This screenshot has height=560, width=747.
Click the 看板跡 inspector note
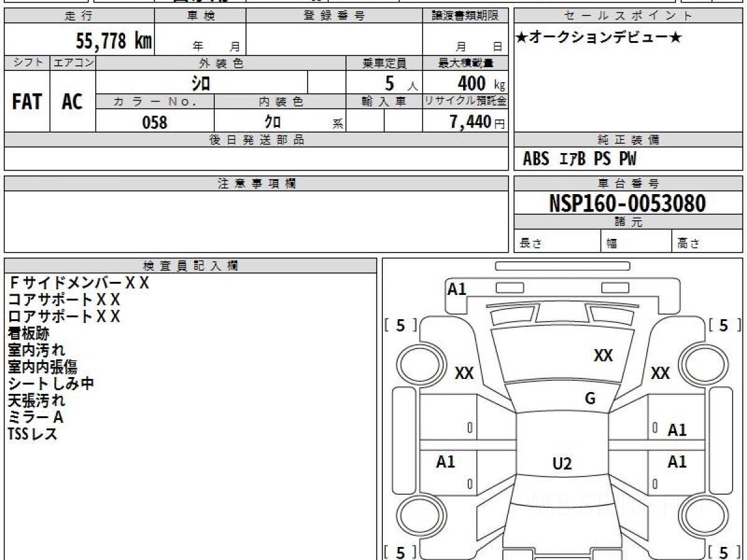pyautogui.click(x=29, y=334)
